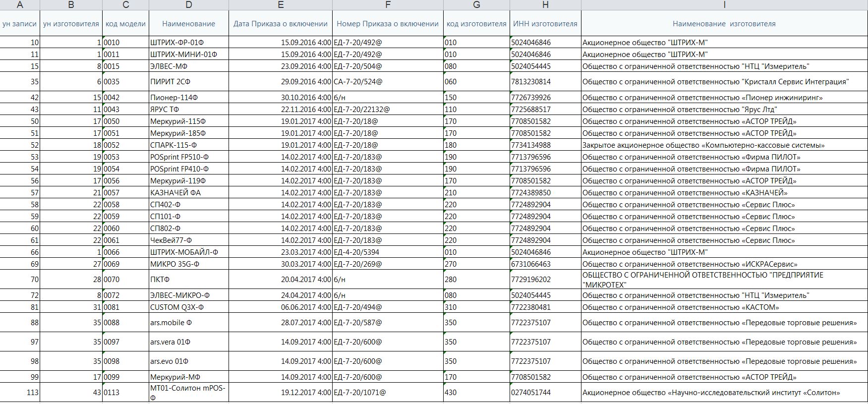Select INN cell '7726739926'
This screenshot has width=868, height=404.
coord(545,97)
